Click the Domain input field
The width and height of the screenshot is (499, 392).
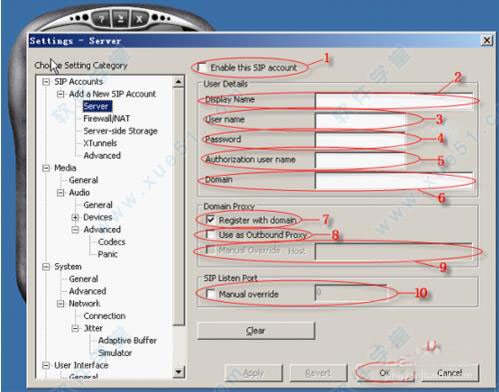click(x=394, y=181)
